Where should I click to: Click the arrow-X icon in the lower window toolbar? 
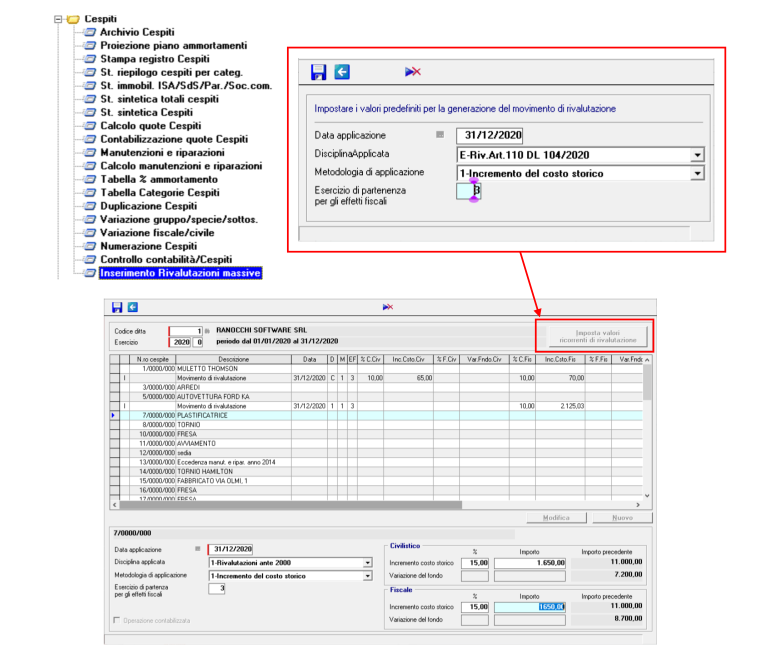pyautogui.click(x=388, y=307)
